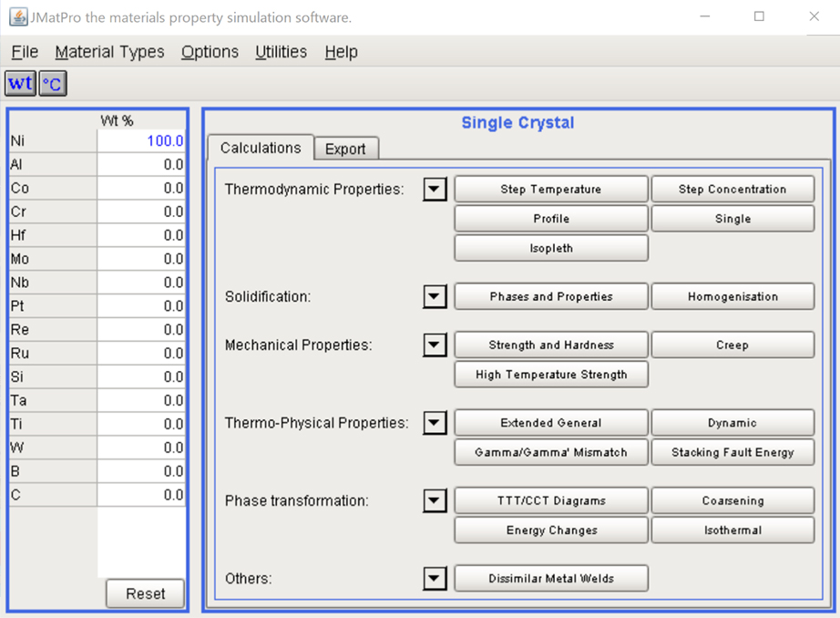Viewport: 840px width, 618px height.
Task: Click the Single Crystal panel title
Action: point(517,123)
